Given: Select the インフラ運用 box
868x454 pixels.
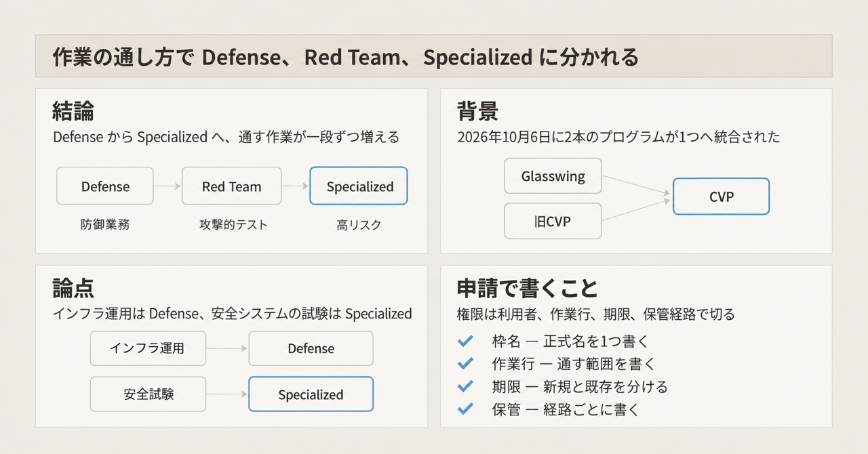Looking at the screenshot, I should [148, 348].
